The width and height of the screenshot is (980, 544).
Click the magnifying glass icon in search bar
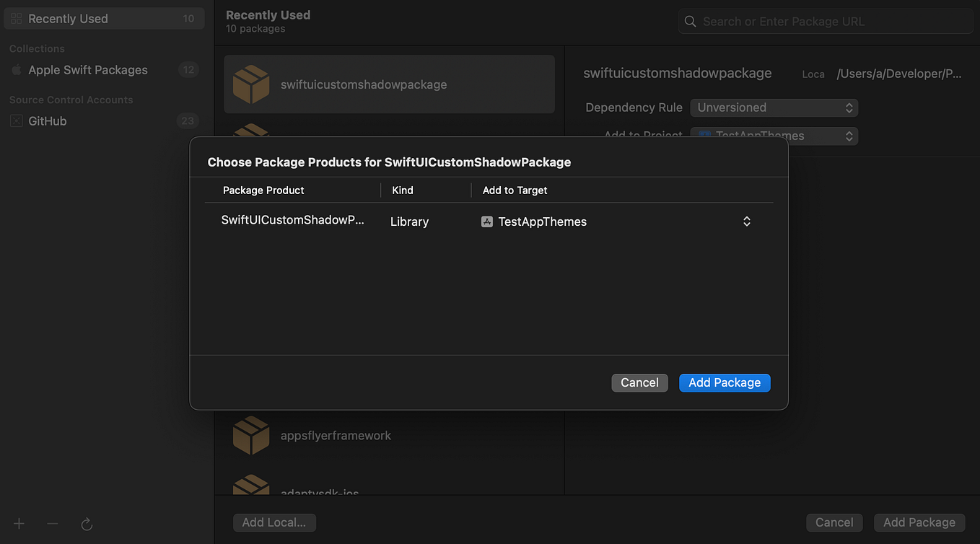pos(691,22)
